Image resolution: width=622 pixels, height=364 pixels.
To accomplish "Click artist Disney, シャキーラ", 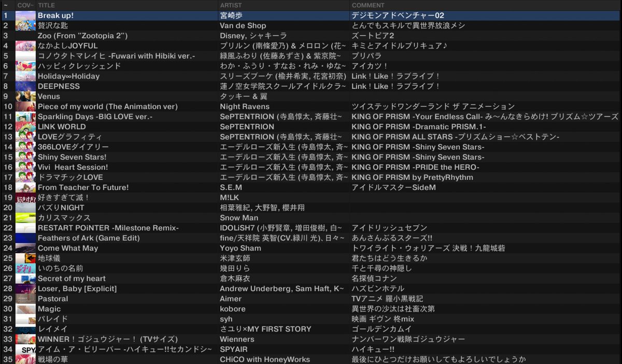I will point(253,36).
